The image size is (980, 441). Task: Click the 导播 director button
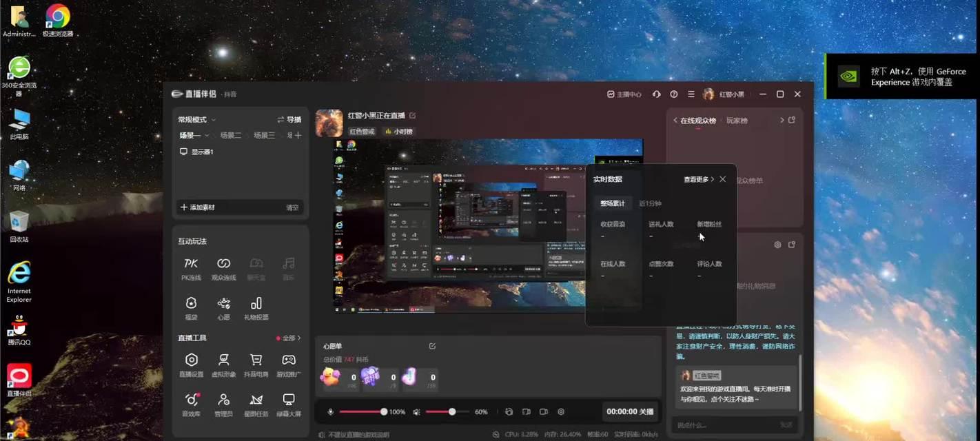tap(289, 119)
